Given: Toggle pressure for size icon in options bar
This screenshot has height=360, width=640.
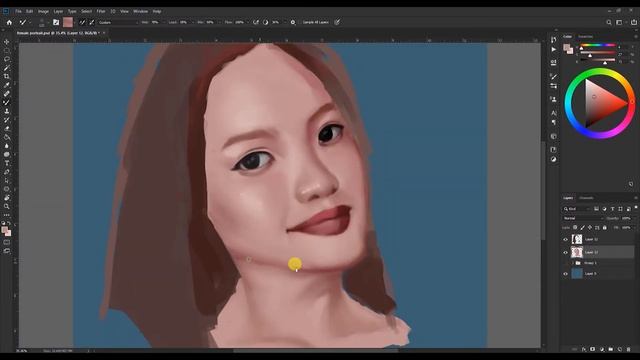Looking at the screenshot, I should pyautogui.click(x=337, y=22).
